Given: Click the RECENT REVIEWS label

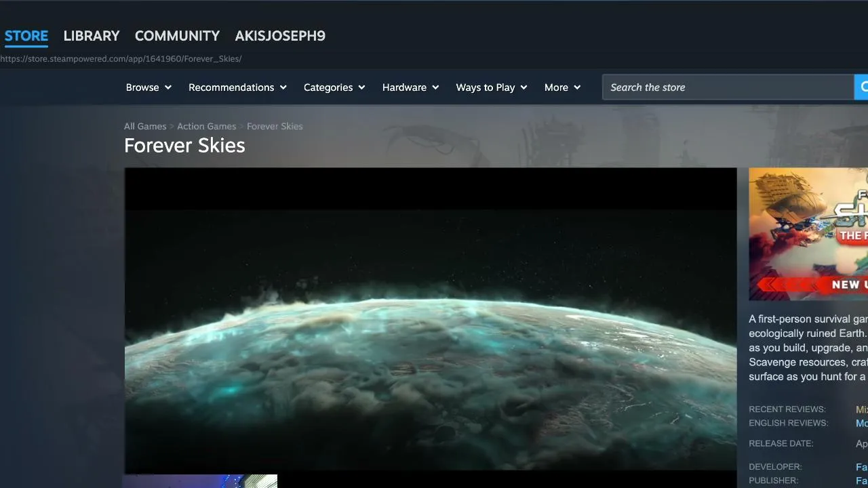Looking at the screenshot, I should click(787, 409).
